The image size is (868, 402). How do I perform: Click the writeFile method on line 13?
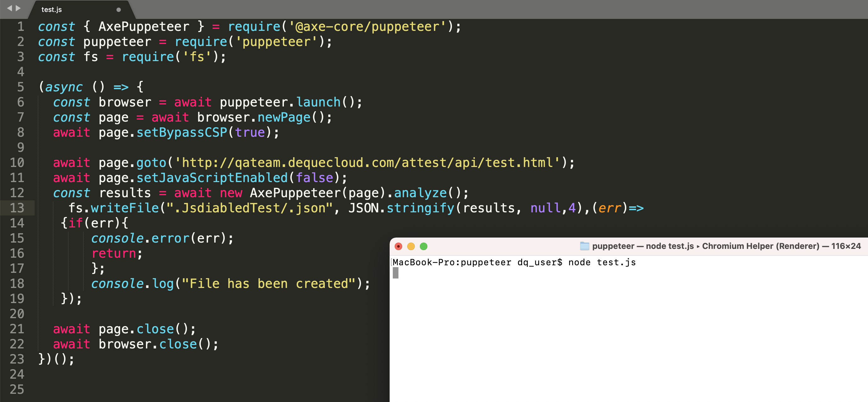[125, 208]
